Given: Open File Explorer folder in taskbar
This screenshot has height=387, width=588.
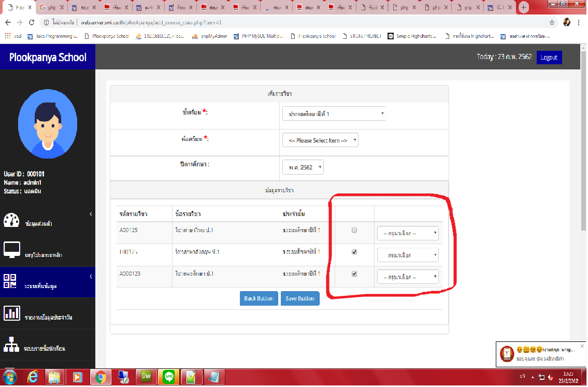Looking at the screenshot, I should click(x=55, y=377).
